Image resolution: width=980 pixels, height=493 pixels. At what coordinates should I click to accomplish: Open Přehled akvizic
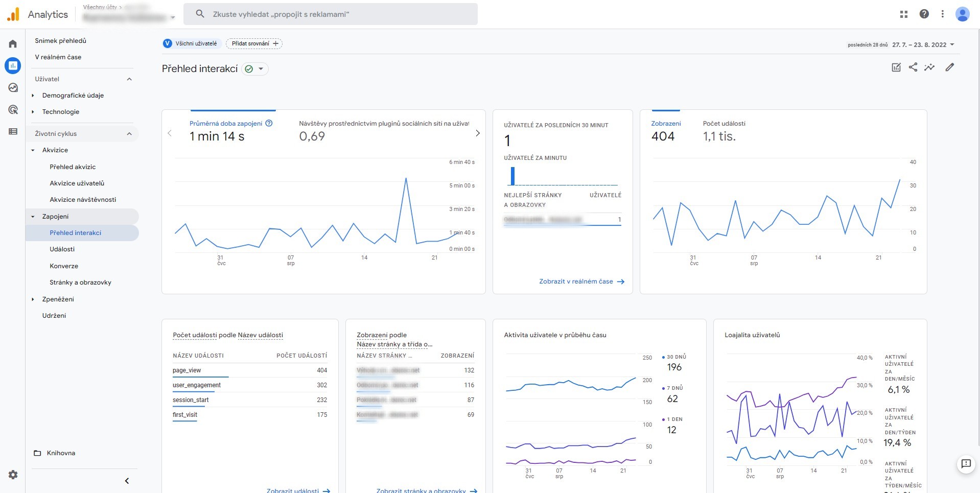coord(73,167)
